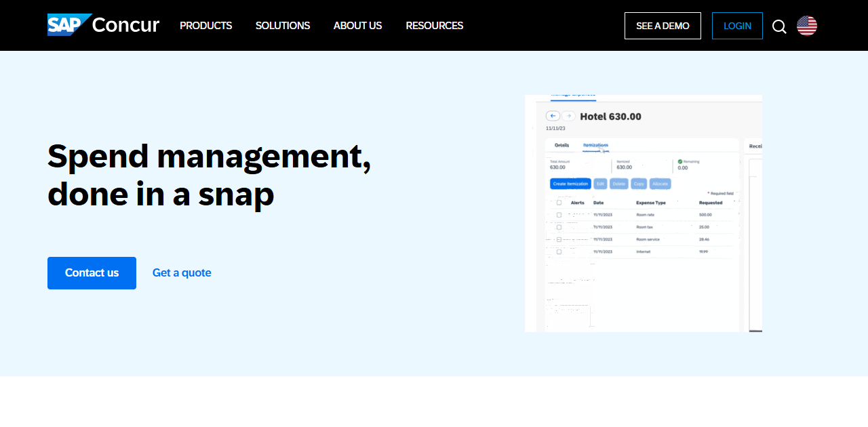
Task: Switch to the Itemizations tab
Action: click(x=595, y=145)
